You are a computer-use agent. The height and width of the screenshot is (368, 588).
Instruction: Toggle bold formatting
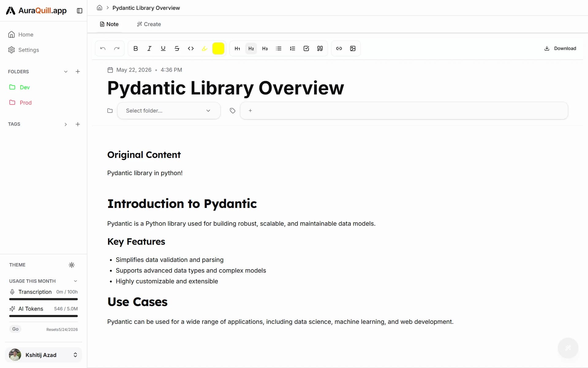click(x=136, y=48)
